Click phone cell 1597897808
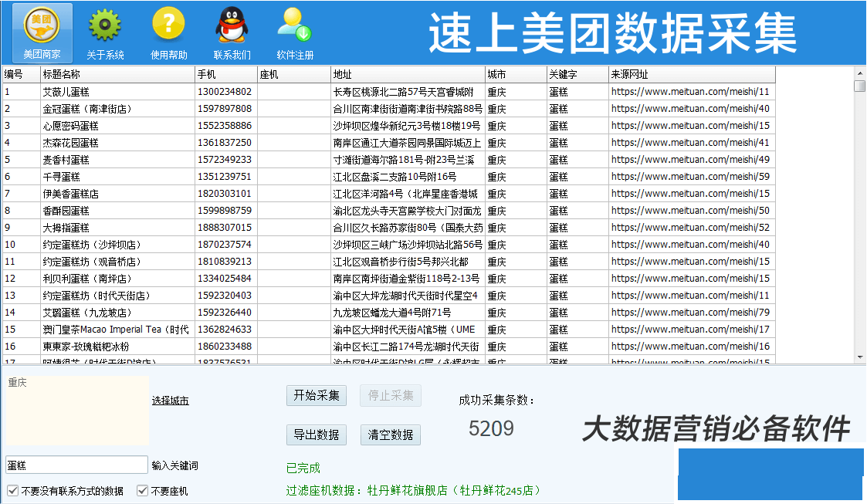 225,109
